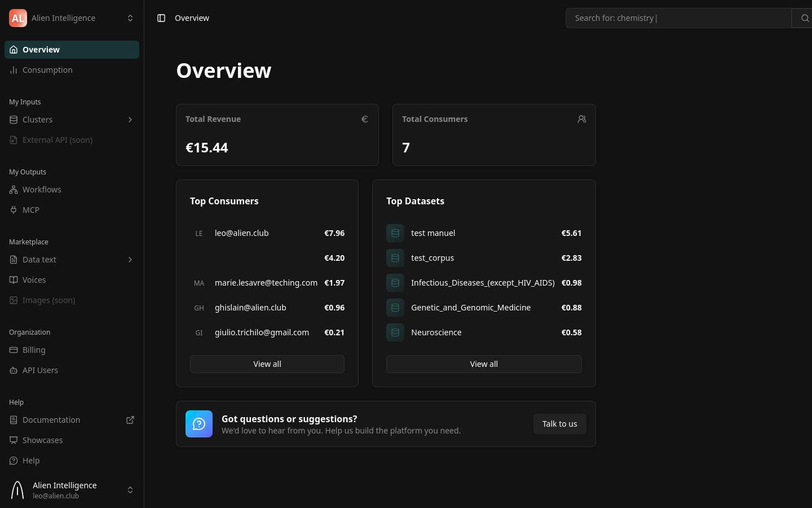812x508 pixels.
Task: Open the Overview breadcrumb tab
Action: pos(192,18)
